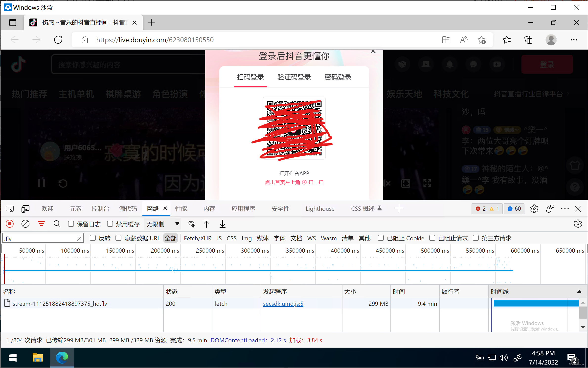Toggle the network filter funnel icon

(41, 224)
